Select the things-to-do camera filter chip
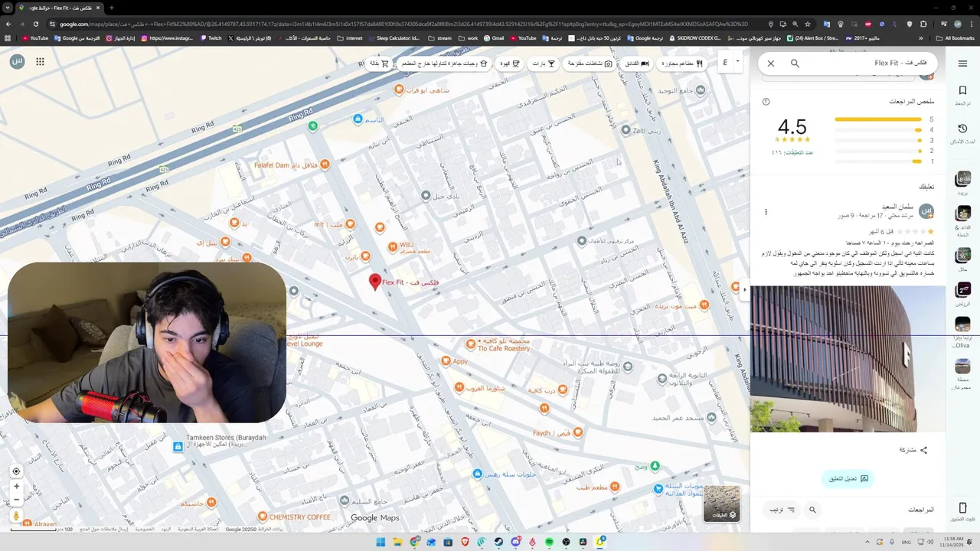980x551 pixels. tap(590, 64)
